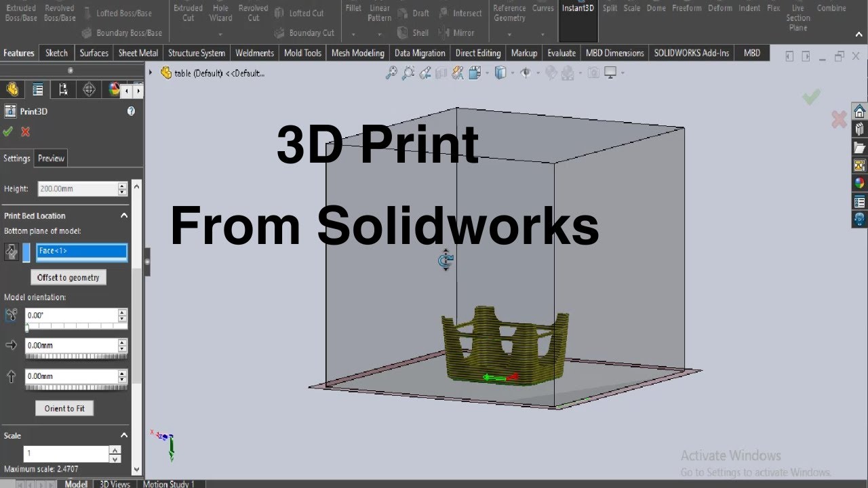Click the Scale value stepper arrows
This screenshot has height=488, width=868.
click(115, 453)
